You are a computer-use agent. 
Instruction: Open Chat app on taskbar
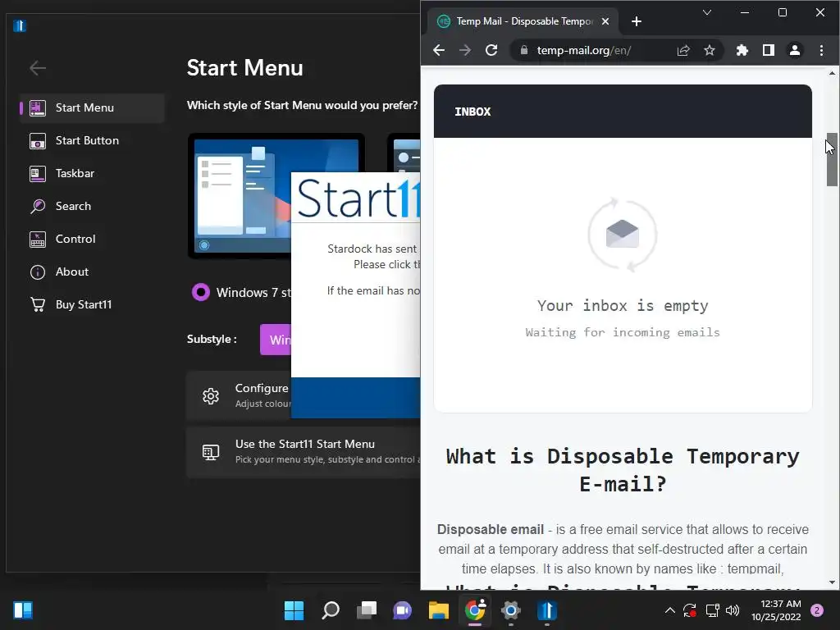click(402, 610)
